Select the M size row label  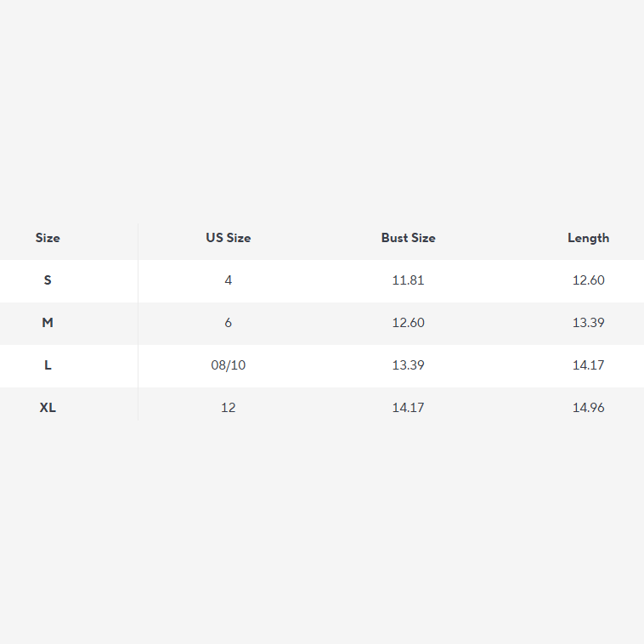pyautogui.click(x=48, y=323)
